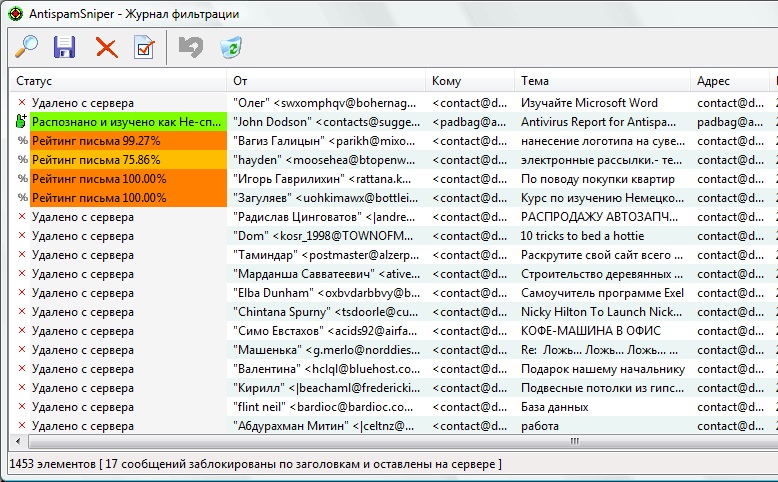Select subject 'РАСПРОДАЖУ АВТОЗАПЧ...'
This screenshot has width=778, height=482.
pyautogui.click(x=599, y=217)
